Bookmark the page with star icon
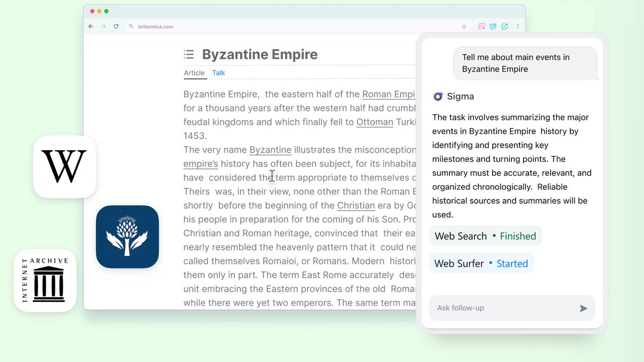This screenshot has height=362, width=644. point(464,26)
